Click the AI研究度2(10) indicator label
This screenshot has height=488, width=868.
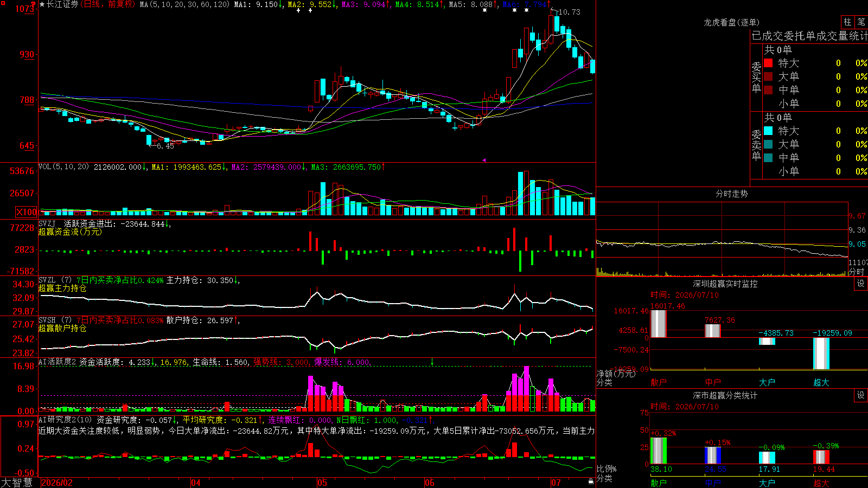point(65,420)
